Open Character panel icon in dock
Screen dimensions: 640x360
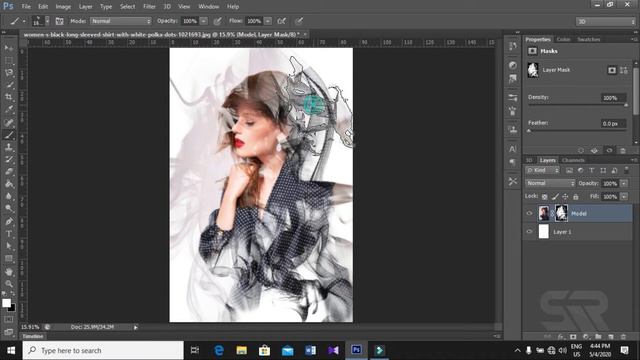click(513, 149)
